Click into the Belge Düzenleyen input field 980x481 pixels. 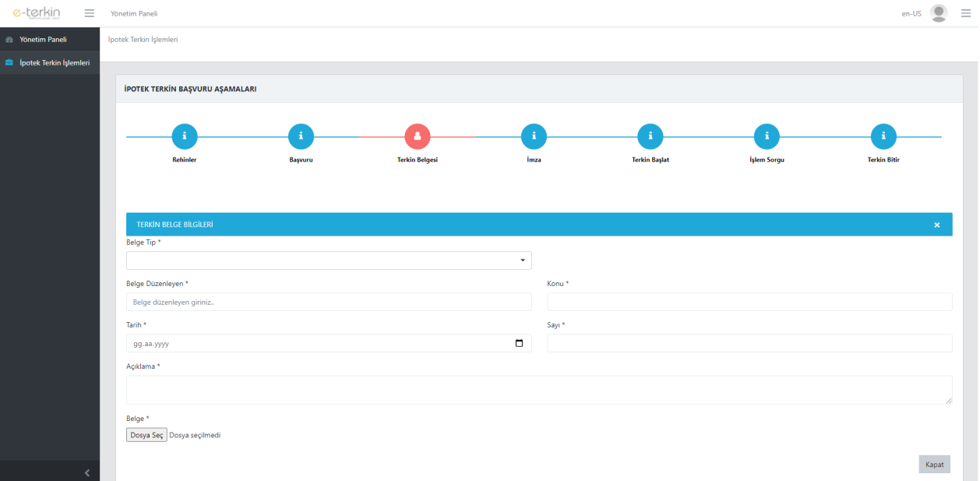329,302
